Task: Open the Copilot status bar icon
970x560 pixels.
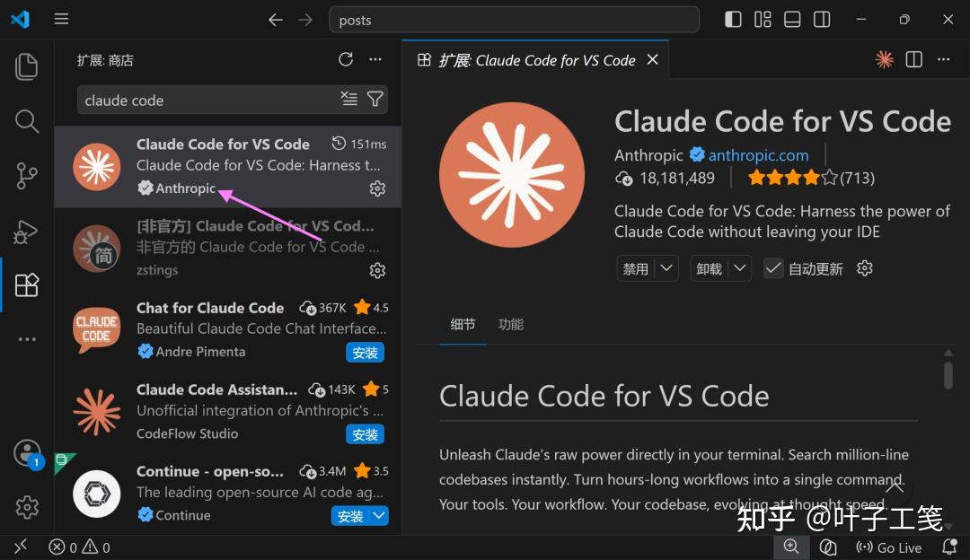Action: tap(828, 547)
